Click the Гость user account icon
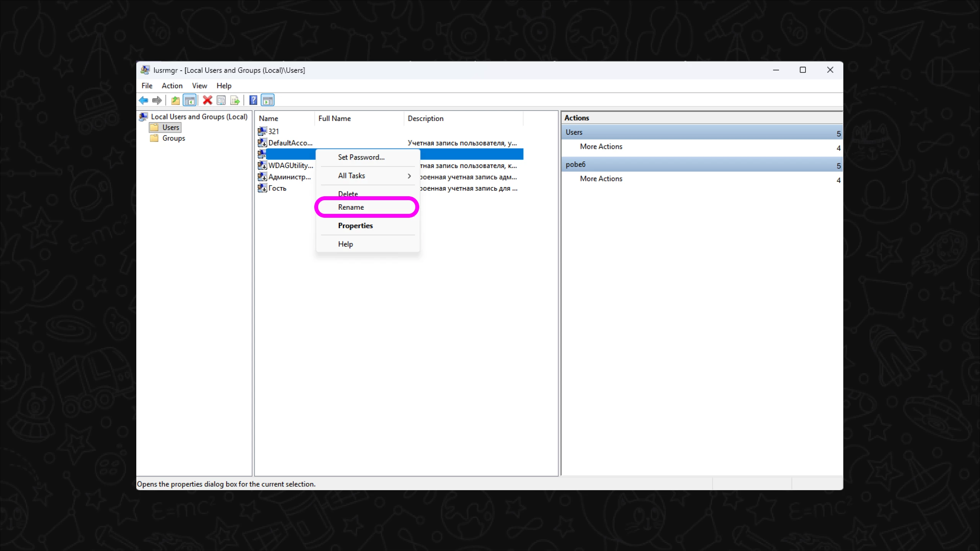Screen dimensions: 980x551 (262, 188)
